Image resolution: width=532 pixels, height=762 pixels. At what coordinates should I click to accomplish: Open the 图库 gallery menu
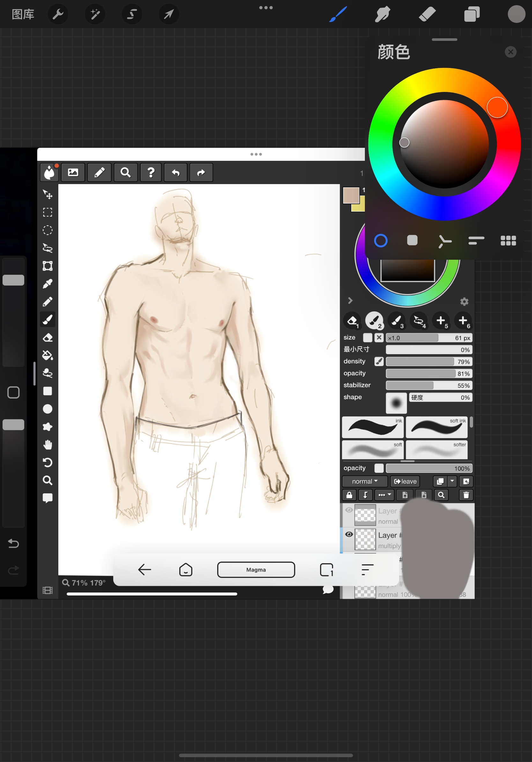pyautogui.click(x=23, y=14)
